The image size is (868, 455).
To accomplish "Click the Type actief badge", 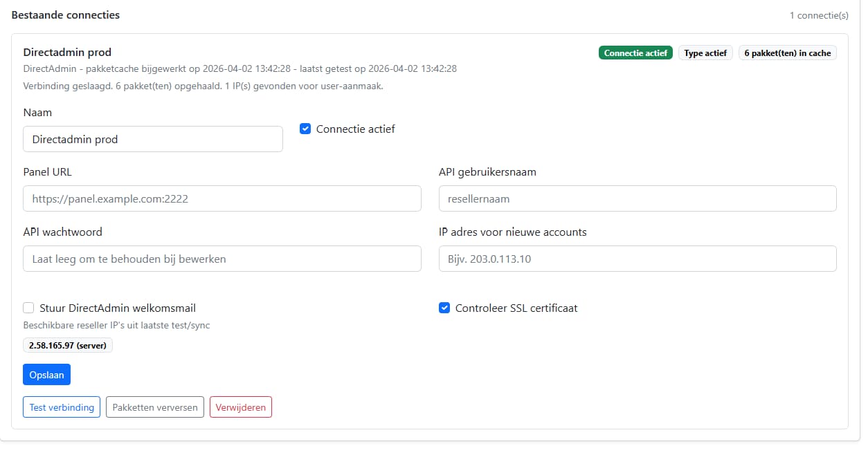I will 705,53.
